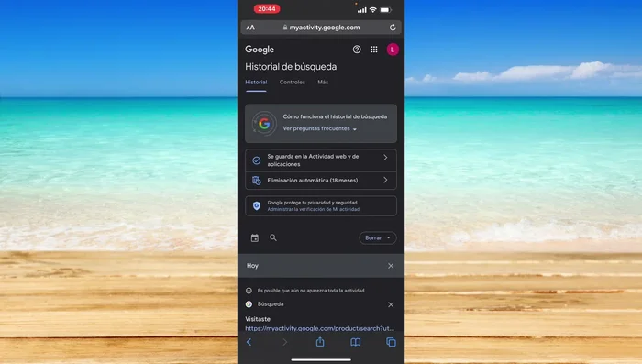
Task: Delete today's activity via Hoy X
Action: (391, 266)
